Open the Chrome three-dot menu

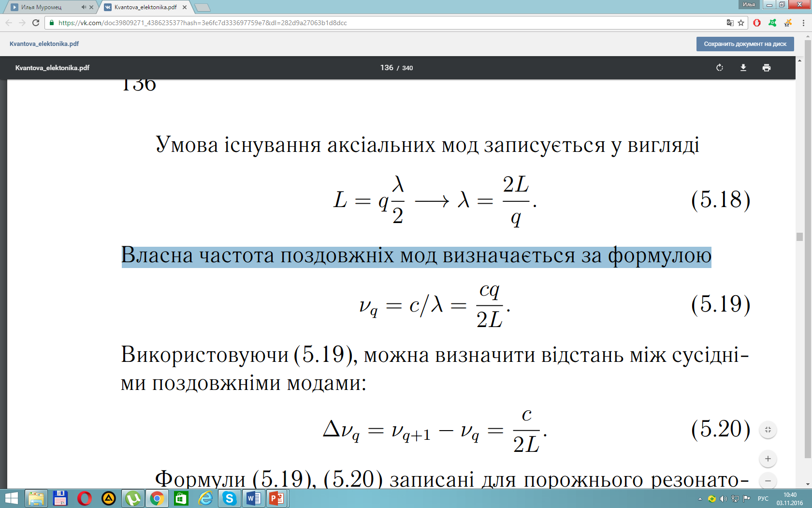coord(803,23)
